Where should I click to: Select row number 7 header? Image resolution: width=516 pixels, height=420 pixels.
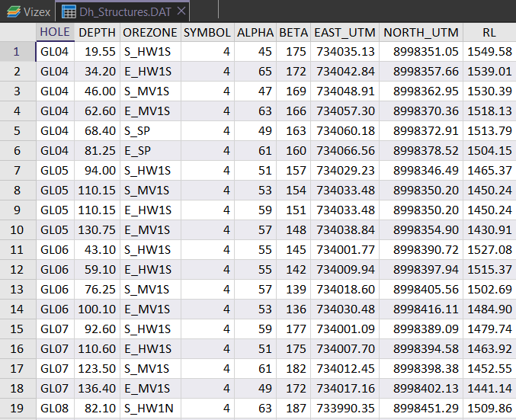point(18,171)
